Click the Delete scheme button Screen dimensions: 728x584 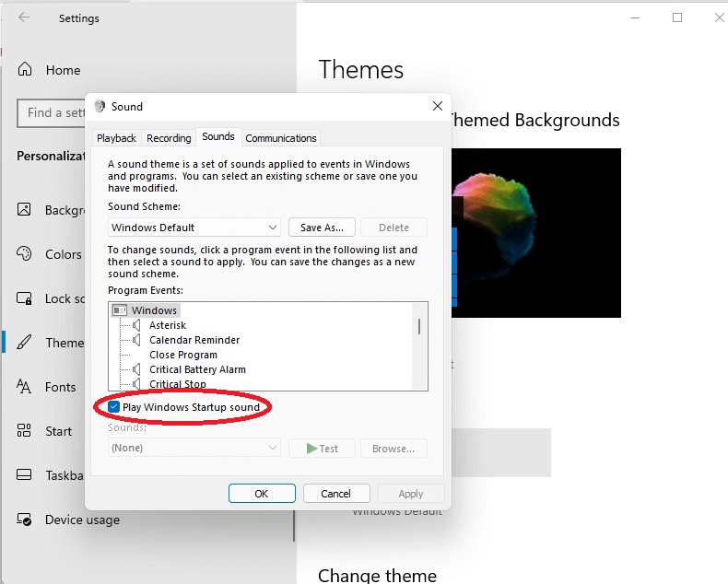pos(393,228)
